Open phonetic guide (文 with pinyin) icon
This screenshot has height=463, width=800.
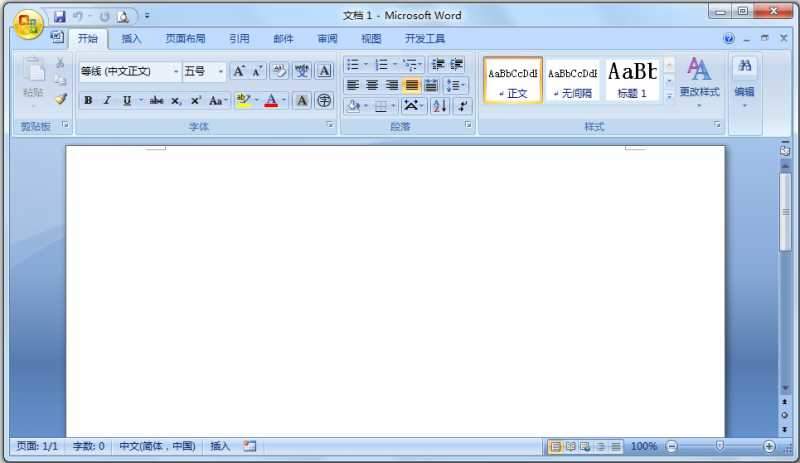(302, 71)
